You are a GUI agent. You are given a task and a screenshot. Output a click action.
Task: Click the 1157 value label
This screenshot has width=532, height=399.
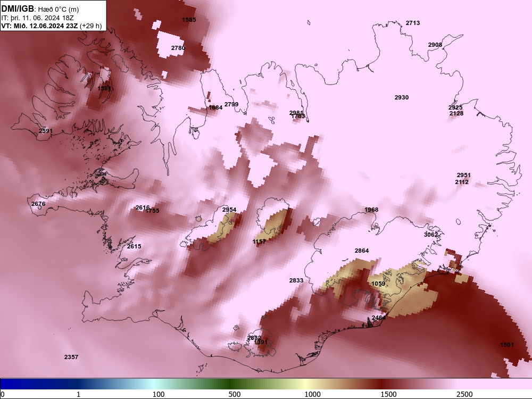[x=259, y=242]
